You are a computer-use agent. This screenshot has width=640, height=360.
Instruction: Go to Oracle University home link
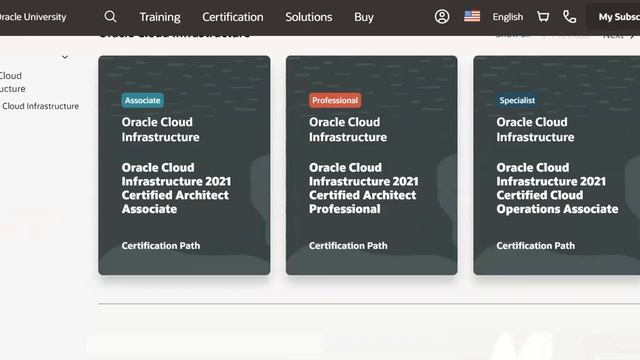tap(33, 17)
